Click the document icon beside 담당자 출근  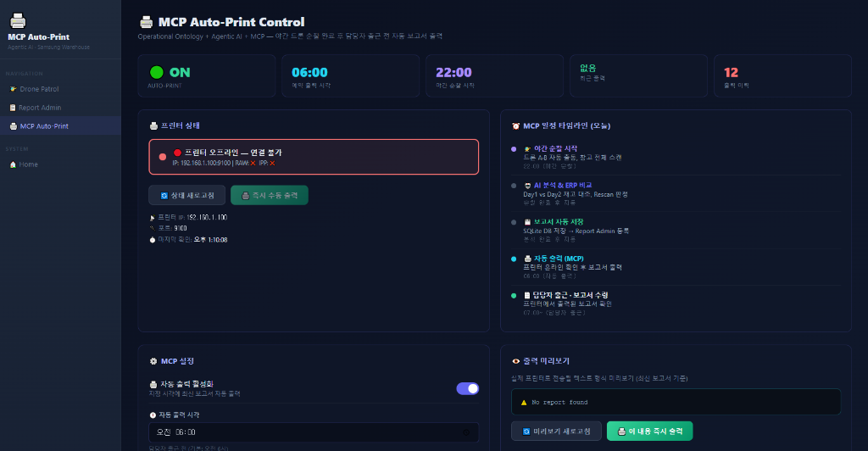(527, 294)
